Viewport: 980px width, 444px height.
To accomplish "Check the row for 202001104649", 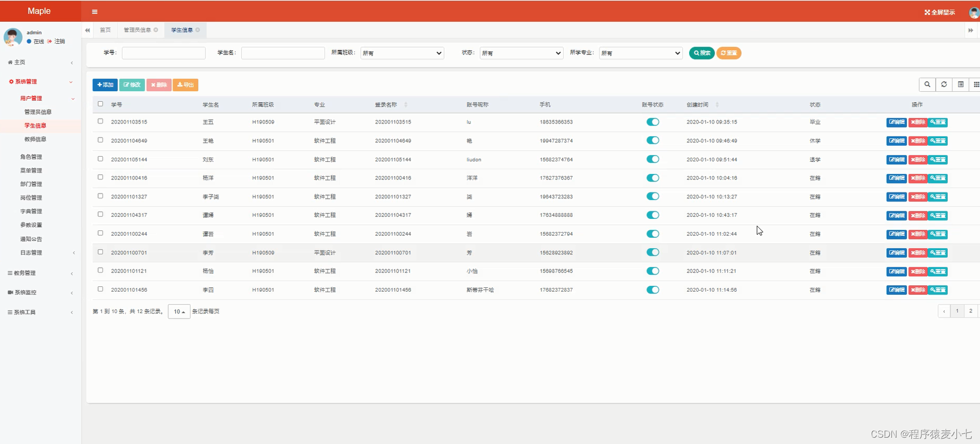I will coord(100,140).
